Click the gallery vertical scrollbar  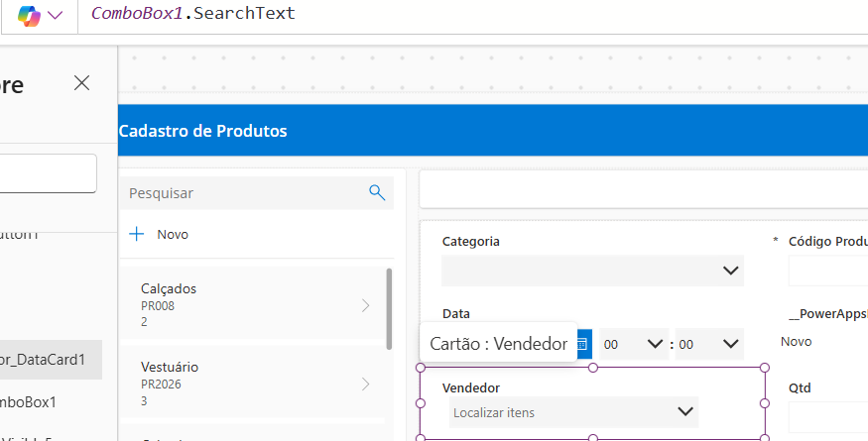[x=389, y=309]
